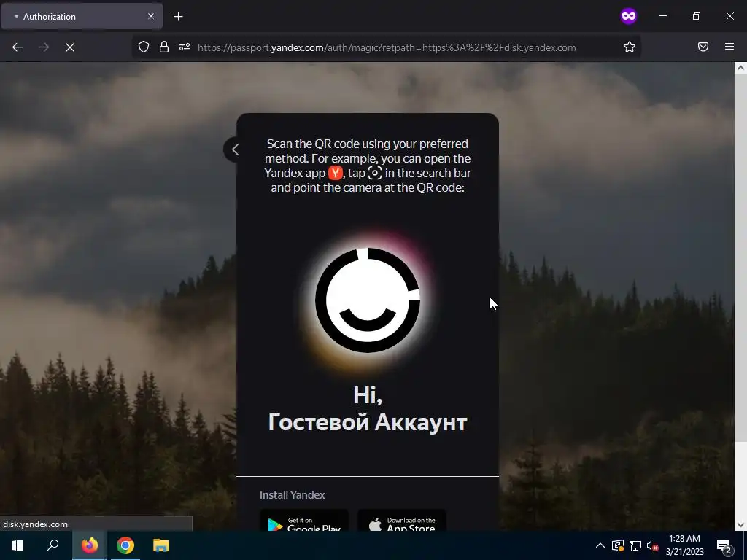Click the camera scan icon in instructions
Viewport: 747px width, 560px height.
375,173
